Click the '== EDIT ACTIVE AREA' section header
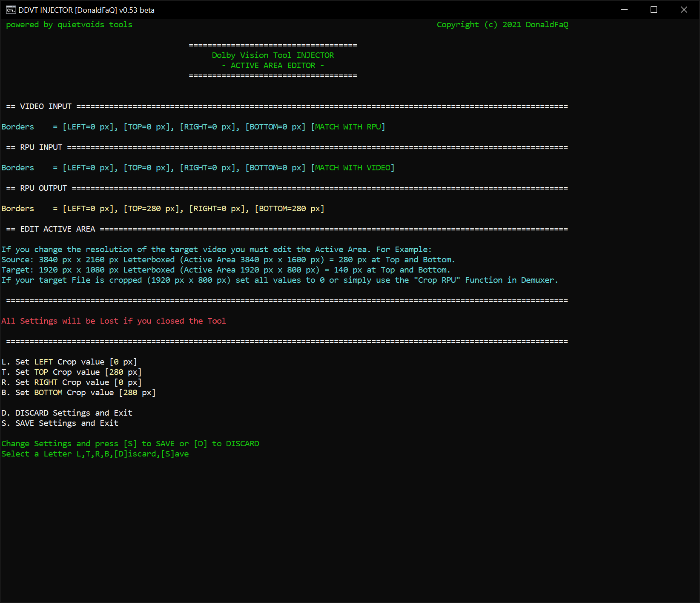700x603 pixels. 51,229
